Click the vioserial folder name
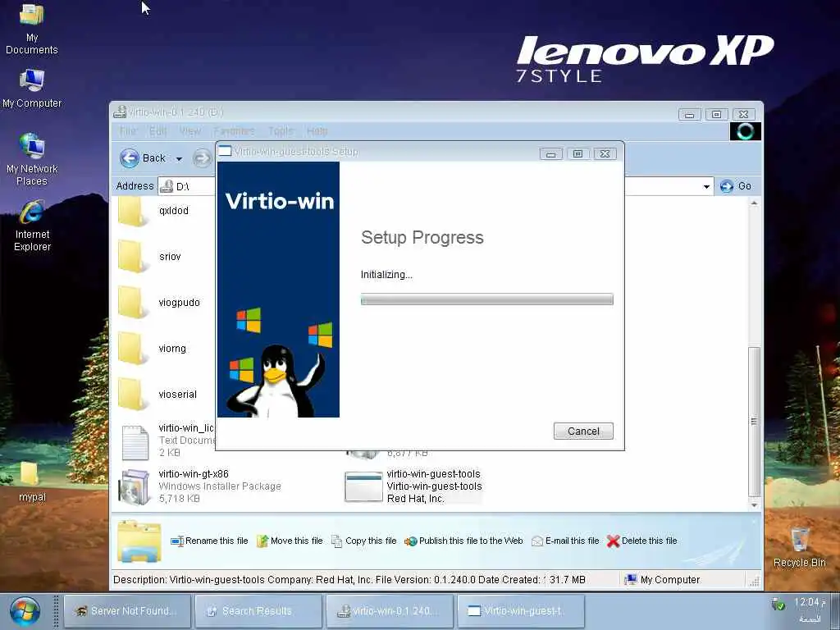 [x=177, y=395]
